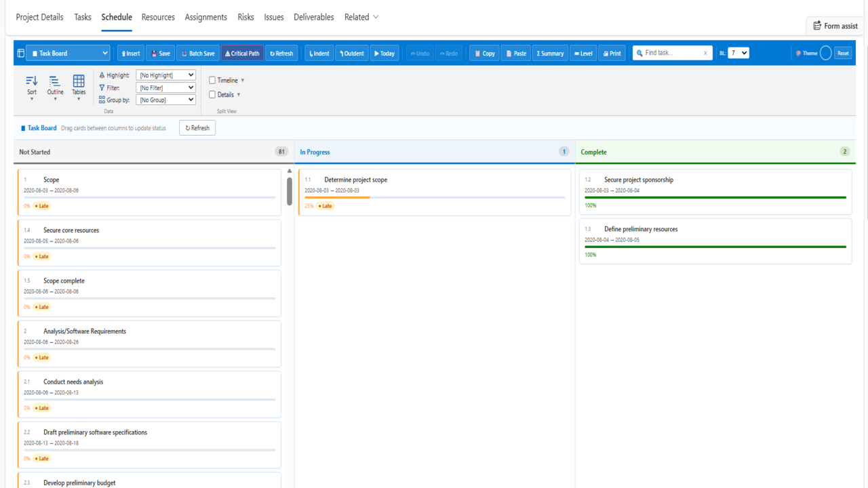Image resolution: width=868 pixels, height=488 pixels.
Task: Select the Conduct needs analysis card
Action: tap(149, 394)
